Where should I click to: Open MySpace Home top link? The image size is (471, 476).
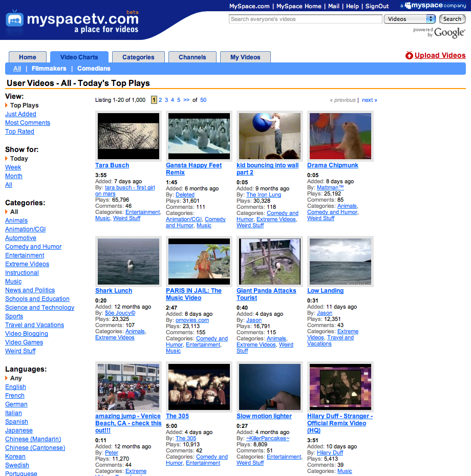pyautogui.click(x=299, y=6)
